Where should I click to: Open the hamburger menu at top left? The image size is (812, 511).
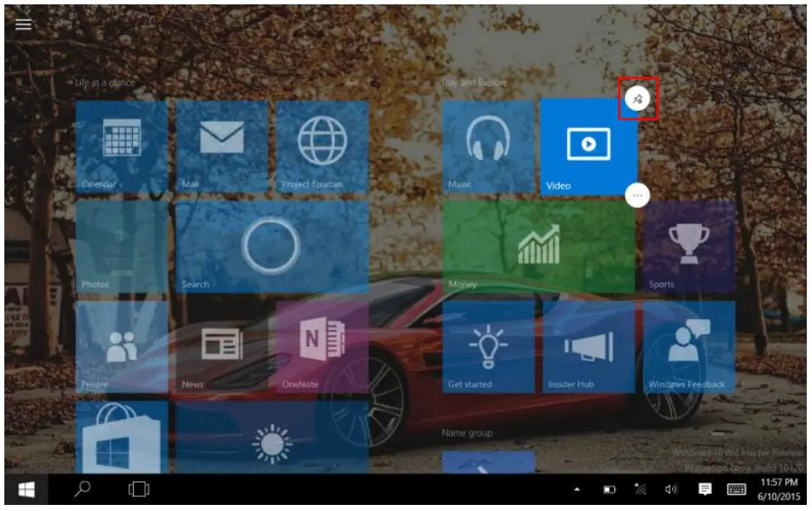(x=23, y=22)
